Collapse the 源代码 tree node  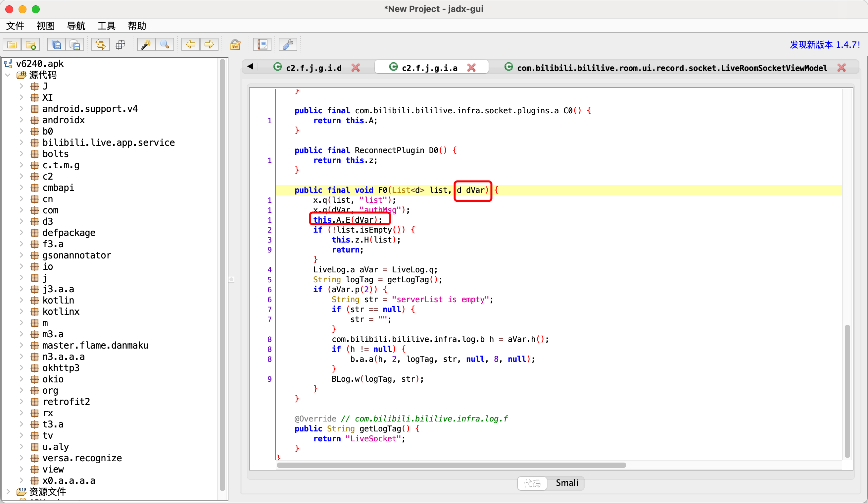pyautogui.click(x=8, y=75)
